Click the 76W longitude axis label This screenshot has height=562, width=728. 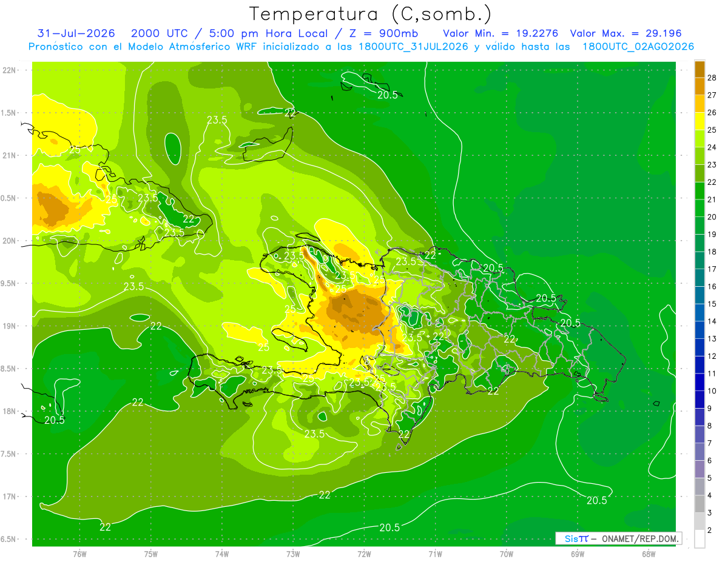coord(80,554)
